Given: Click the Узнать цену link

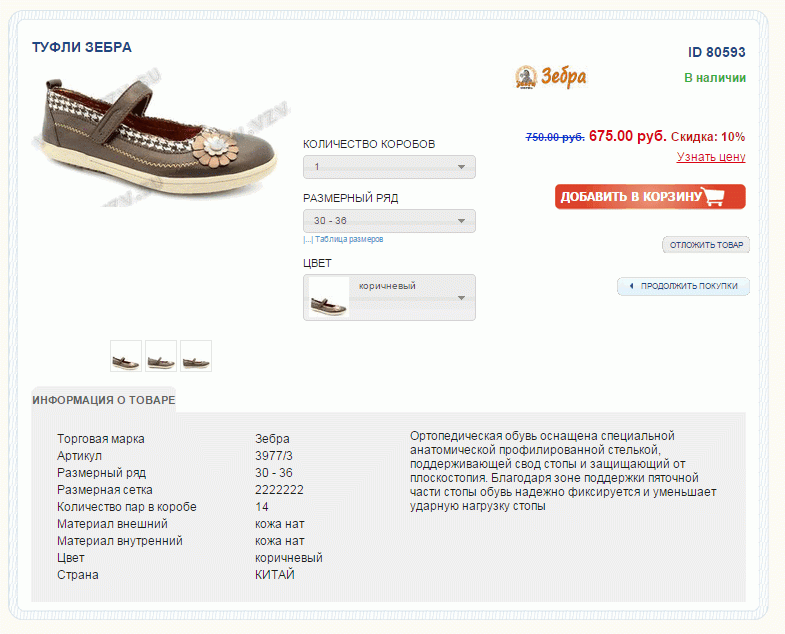Looking at the screenshot, I should (x=711, y=157).
